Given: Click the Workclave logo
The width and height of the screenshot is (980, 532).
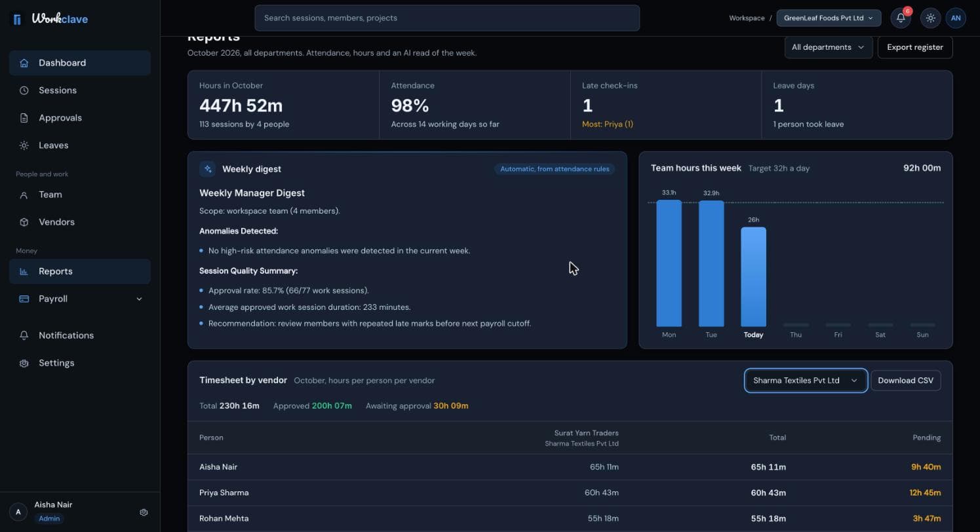Looking at the screenshot, I should 50,19.
